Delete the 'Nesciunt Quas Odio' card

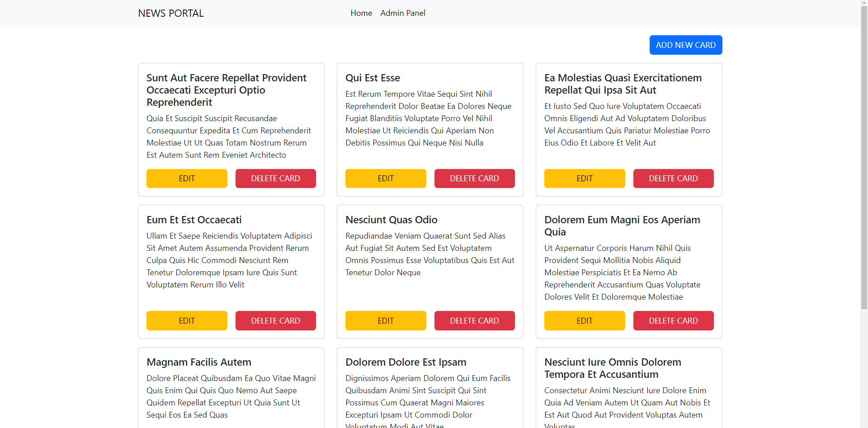pos(474,321)
